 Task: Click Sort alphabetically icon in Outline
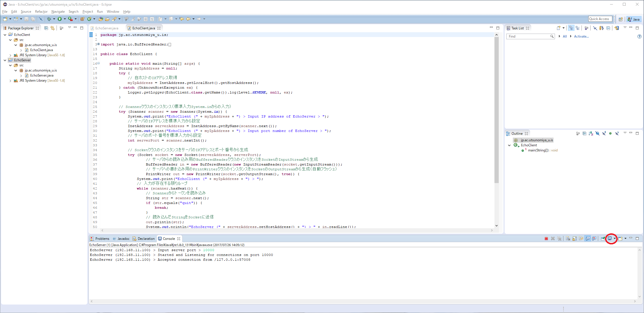point(591,133)
